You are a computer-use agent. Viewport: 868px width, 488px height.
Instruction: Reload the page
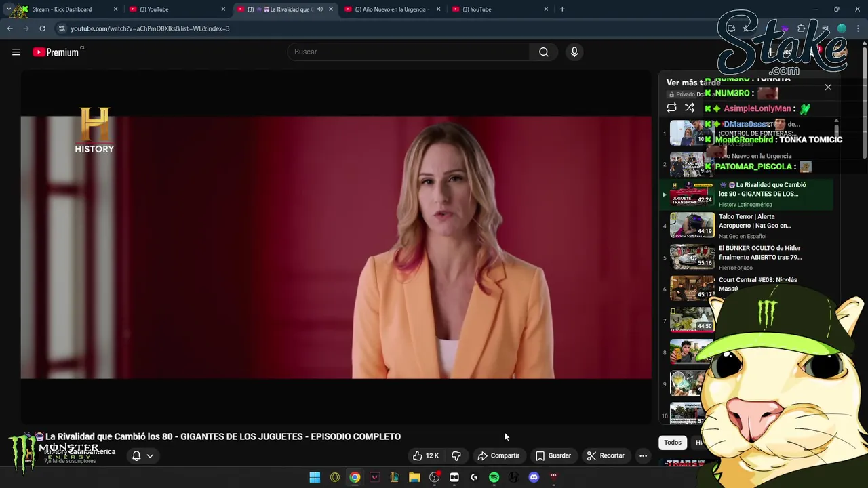click(42, 28)
